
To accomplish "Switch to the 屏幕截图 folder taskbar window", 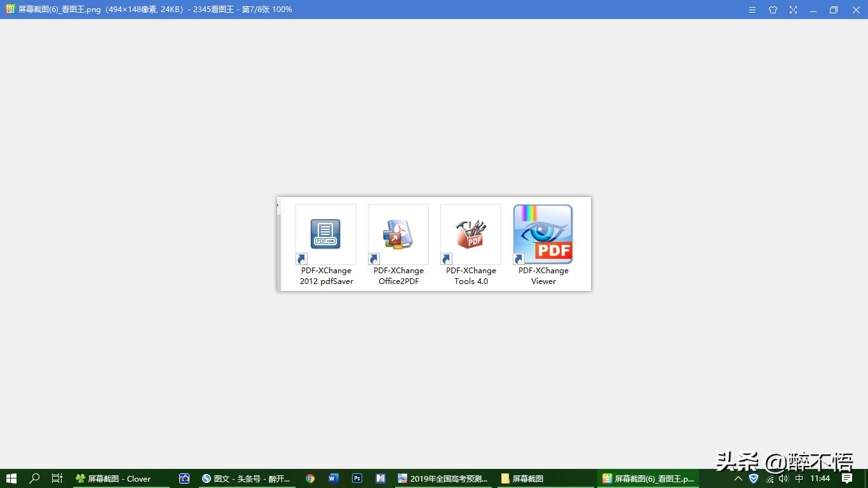I will pyautogui.click(x=546, y=478).
